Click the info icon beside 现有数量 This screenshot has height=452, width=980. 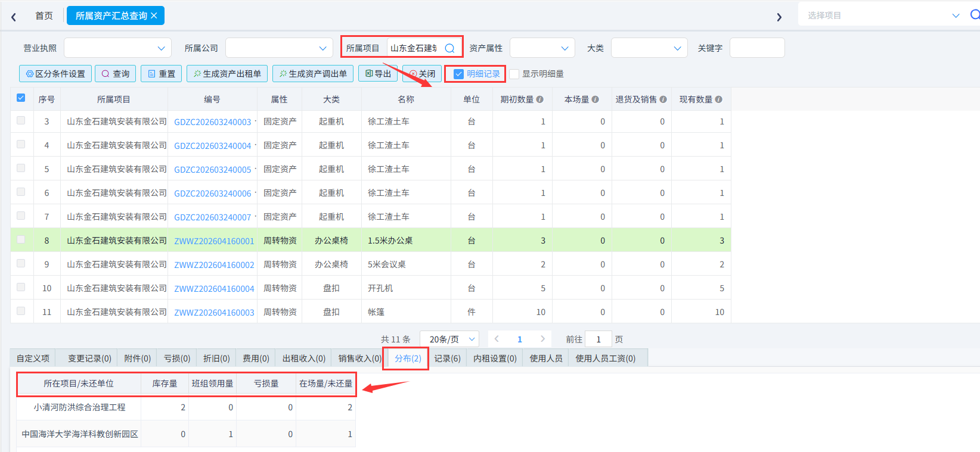pos(718,99)
